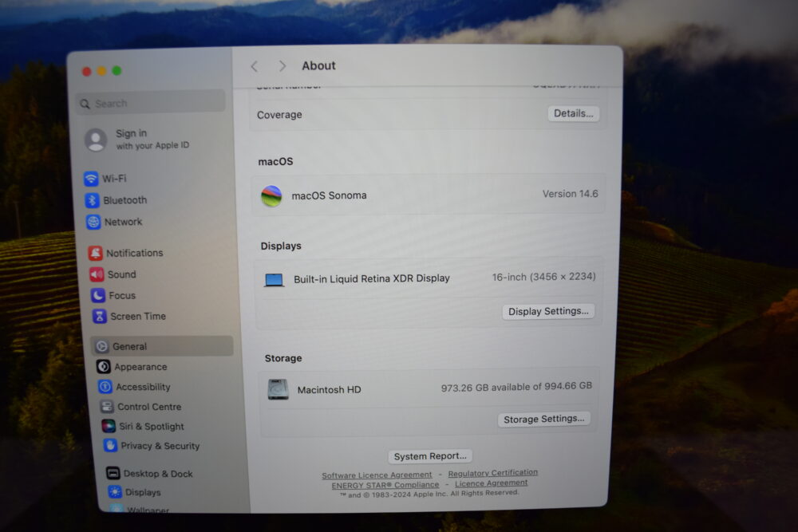Select Control Centre in the sidebar
Screen dimensions: 798x532
click(141, 407)
